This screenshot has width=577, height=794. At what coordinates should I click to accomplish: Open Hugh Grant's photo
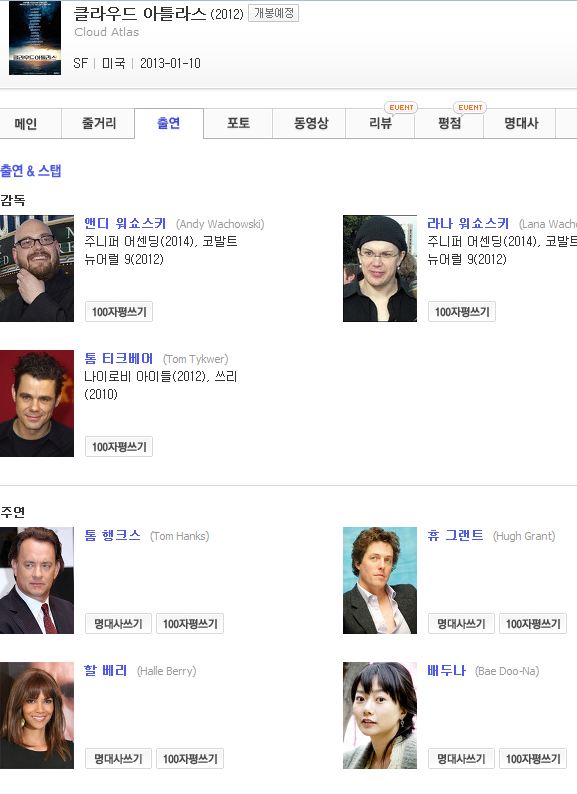click(x=380, y=580)
